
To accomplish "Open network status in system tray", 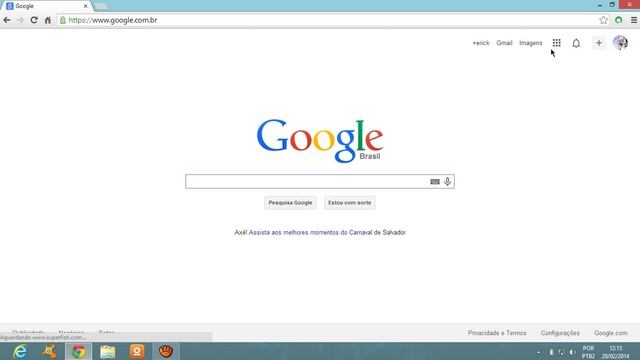I will tap(561, 352).
